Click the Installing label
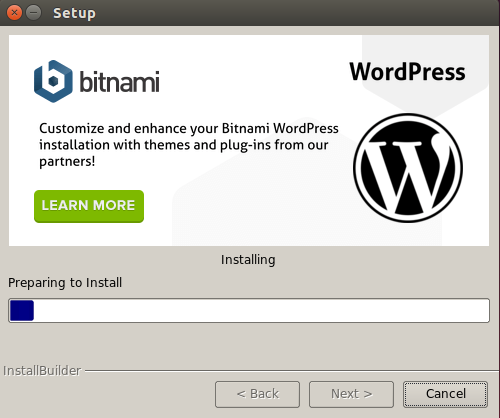 point(248,260)
